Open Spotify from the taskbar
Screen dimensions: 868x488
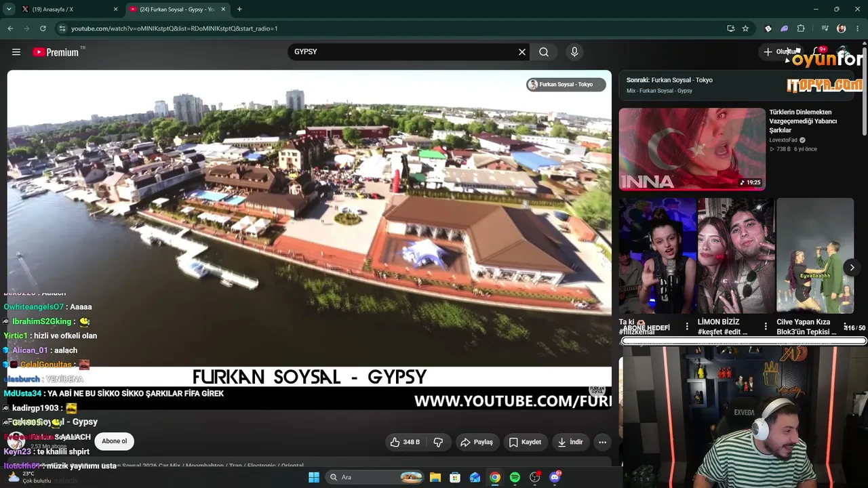(515, 477)
